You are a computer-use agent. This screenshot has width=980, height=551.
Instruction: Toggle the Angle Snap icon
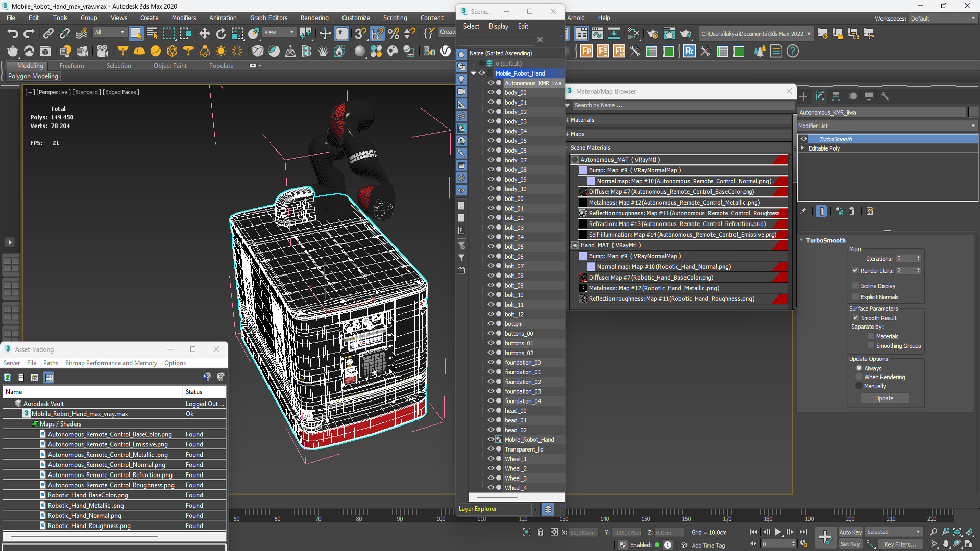377,34
